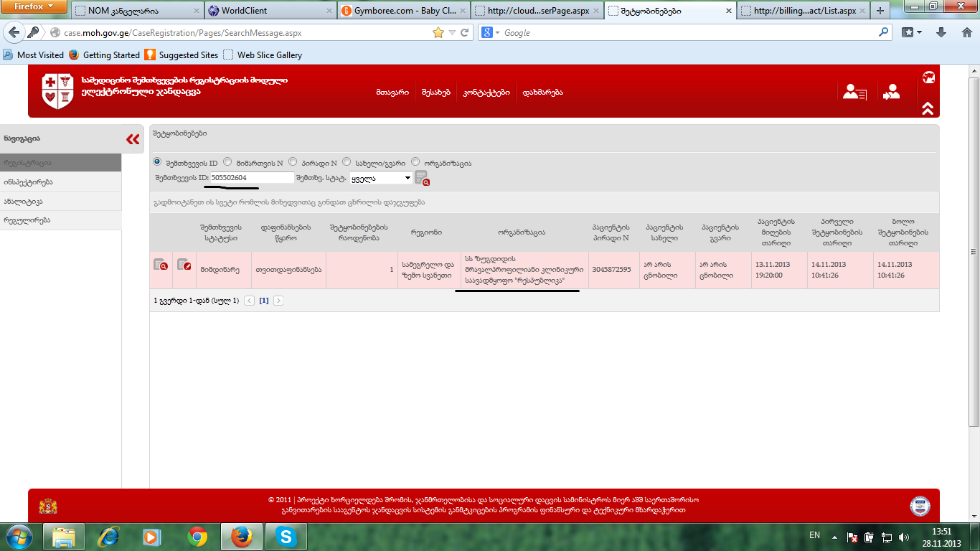The height and width of the screenshot is (551, 980).
Task: Select the სახელი/გვარი radio button
Action: pyautogui.click(x=347, y=162)
